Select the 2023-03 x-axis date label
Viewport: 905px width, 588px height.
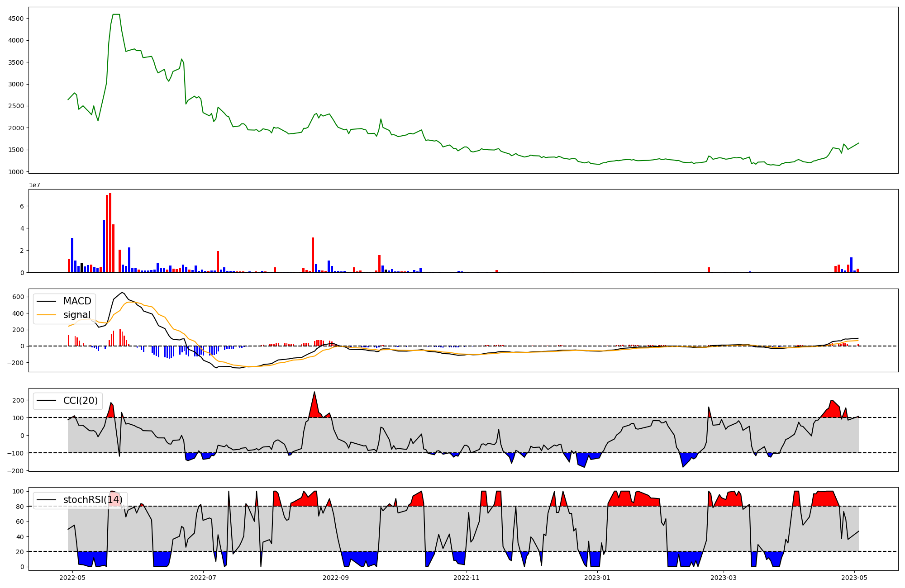pos(724,578)
